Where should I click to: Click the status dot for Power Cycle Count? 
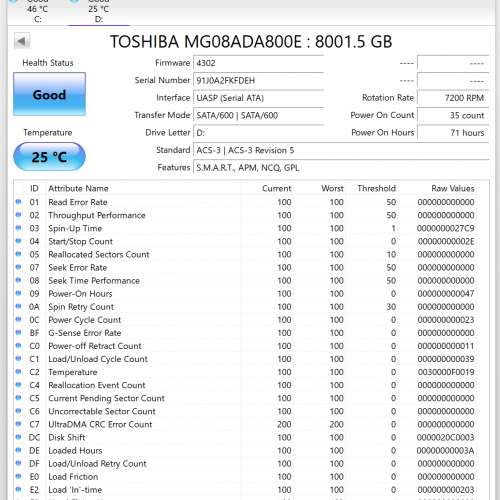click(x=18, y=319)
